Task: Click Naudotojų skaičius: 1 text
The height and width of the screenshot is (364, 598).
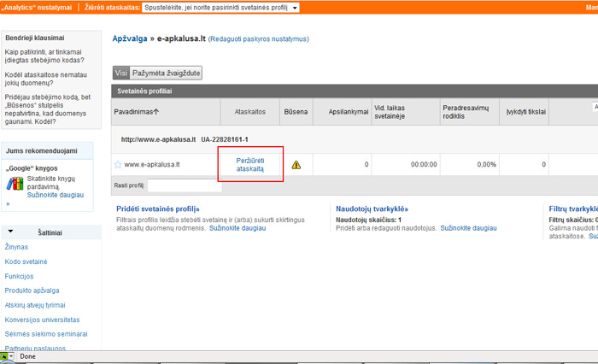Action: 368,220
